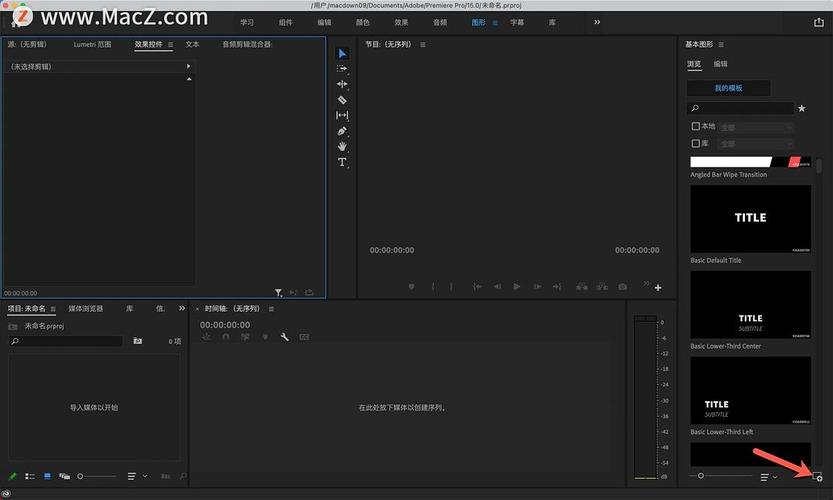
Task: Select the Selection arrow tool
Action: [x=342, y=53]
